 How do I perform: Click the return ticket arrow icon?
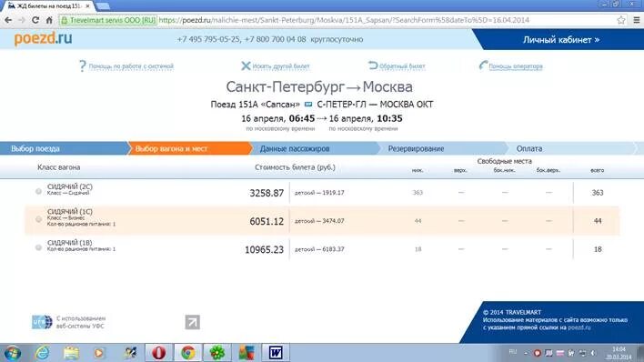coord(373,65)
